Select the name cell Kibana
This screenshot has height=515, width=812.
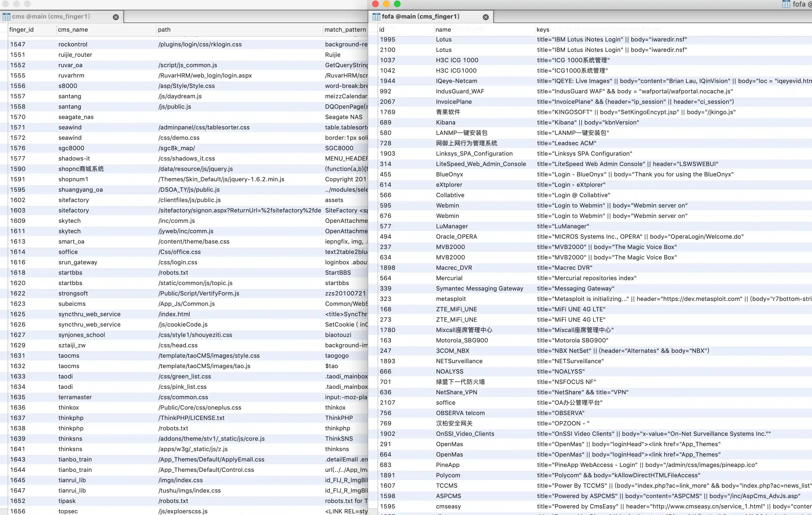tap(445, 122)
